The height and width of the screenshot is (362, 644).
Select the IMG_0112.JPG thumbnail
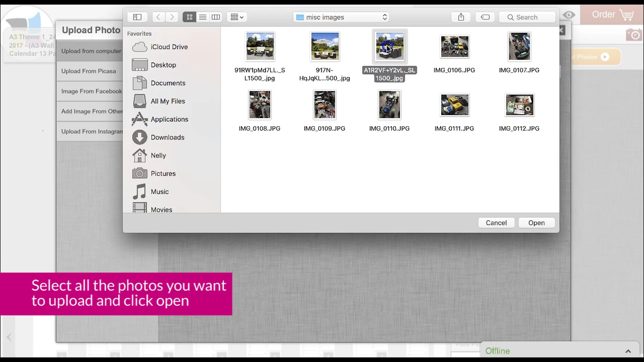(x=519, y=105)
